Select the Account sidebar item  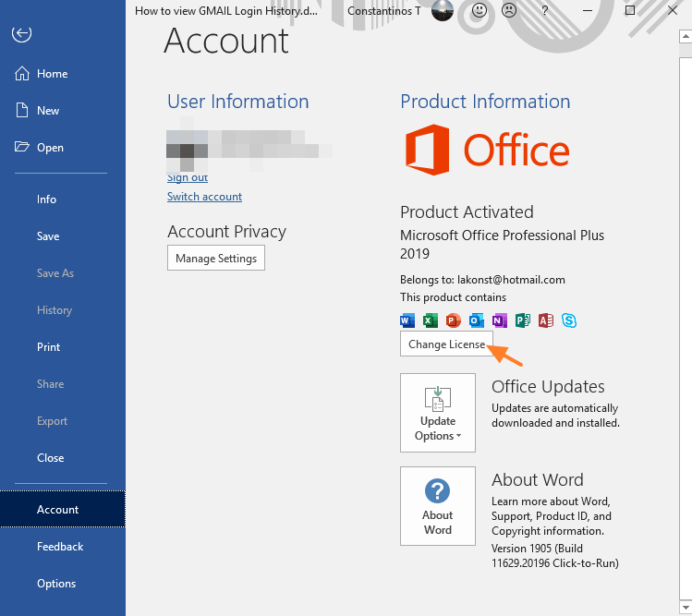coord(63,509)
